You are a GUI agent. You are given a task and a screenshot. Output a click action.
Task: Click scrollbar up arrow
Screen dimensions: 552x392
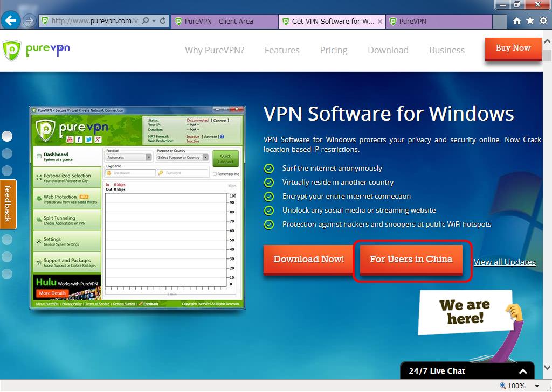pos(548,41)
